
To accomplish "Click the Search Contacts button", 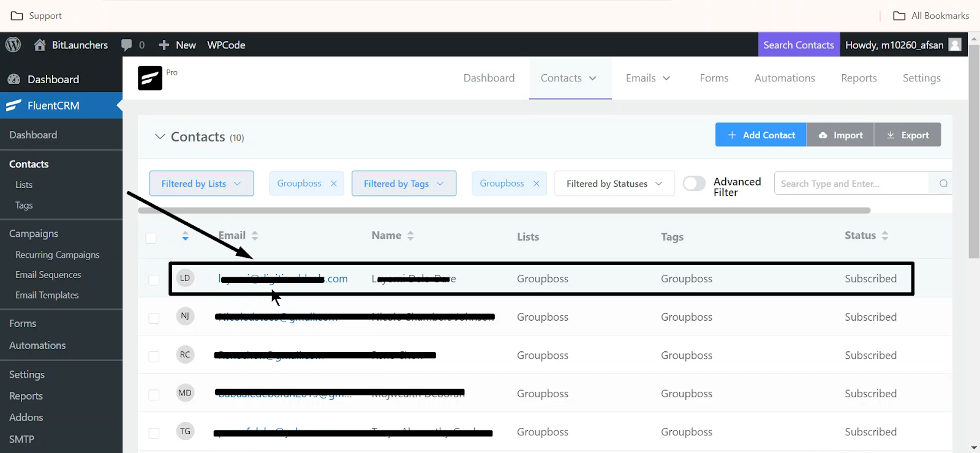I will (x=799, y=45).
